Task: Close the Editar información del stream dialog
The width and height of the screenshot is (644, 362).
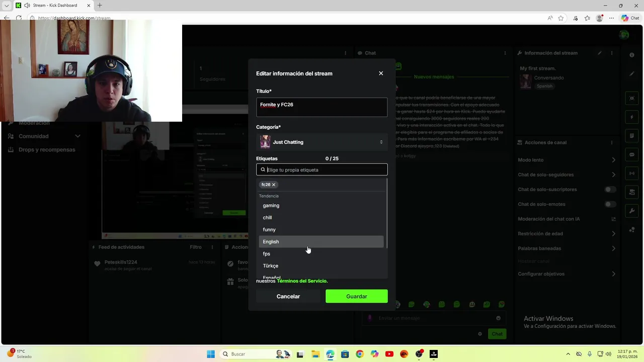Action: (x=381, y=73)
